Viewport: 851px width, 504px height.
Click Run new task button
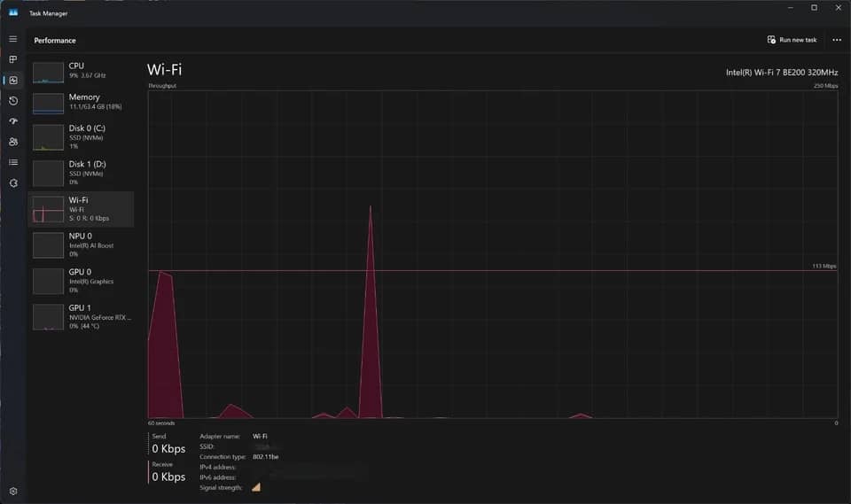792,40
